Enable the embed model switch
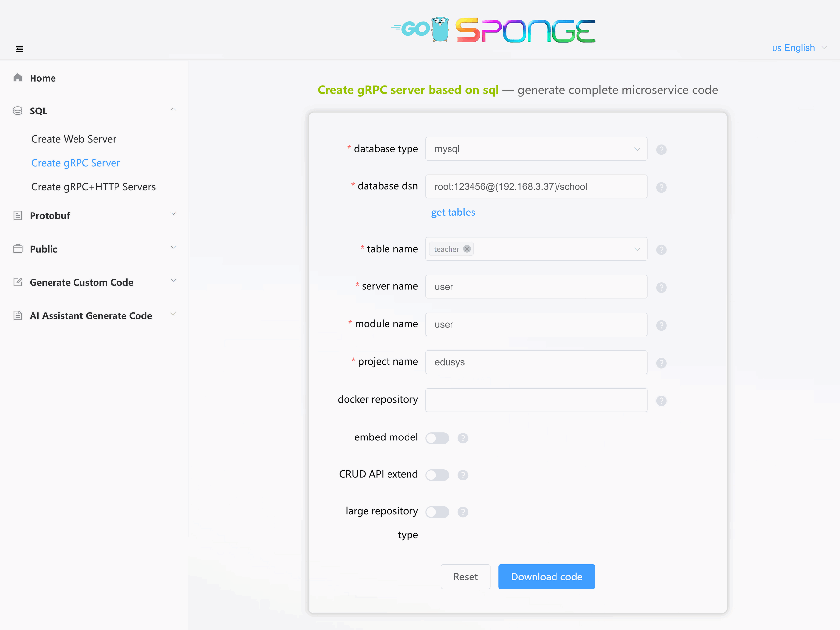This screenshot has height=630, width=840. [x=437, y=438]
